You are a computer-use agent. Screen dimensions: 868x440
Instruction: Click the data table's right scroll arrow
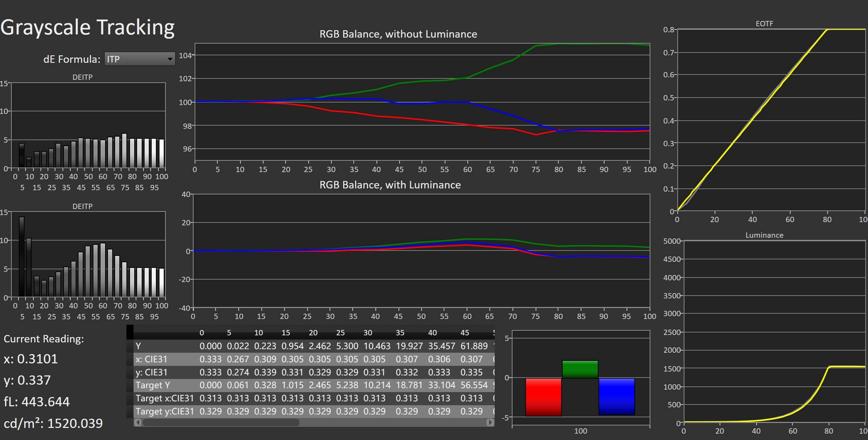pos(490,422)
